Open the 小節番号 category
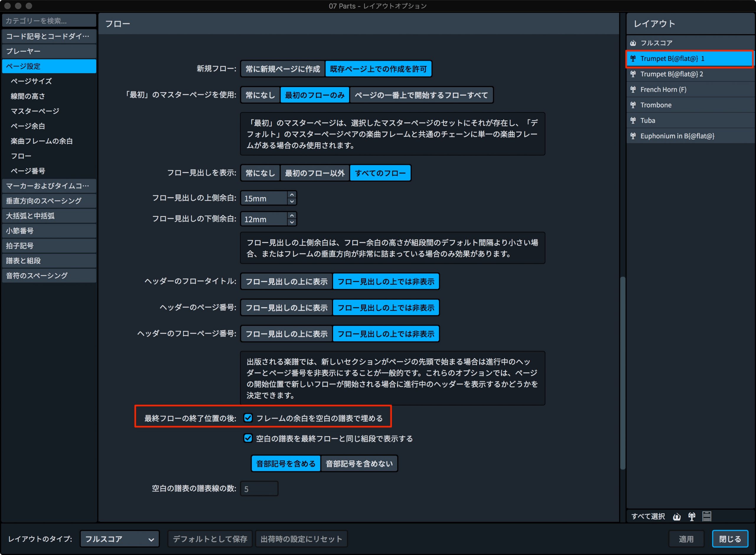Image resolution: width=756 pixels, height=555 pixels. pyautogui.click(x=49, y=231)
